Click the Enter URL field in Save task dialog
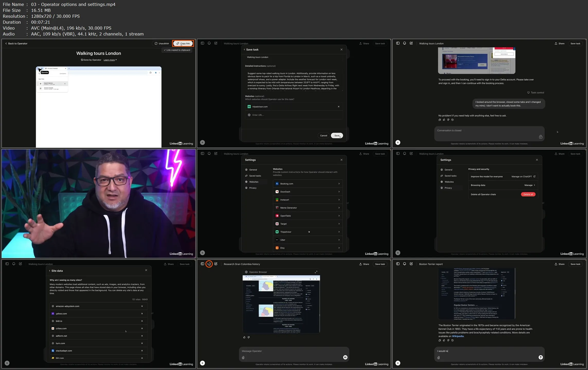The image size is (588, 370). click(294, 115)
